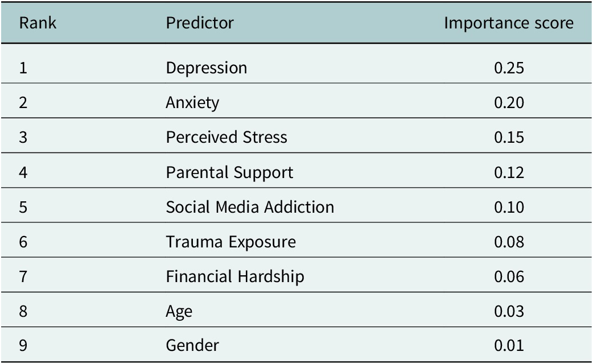Select the Perceived Stress cell
This screenshot has height=364, width=593.
click(x=227, y=137)
